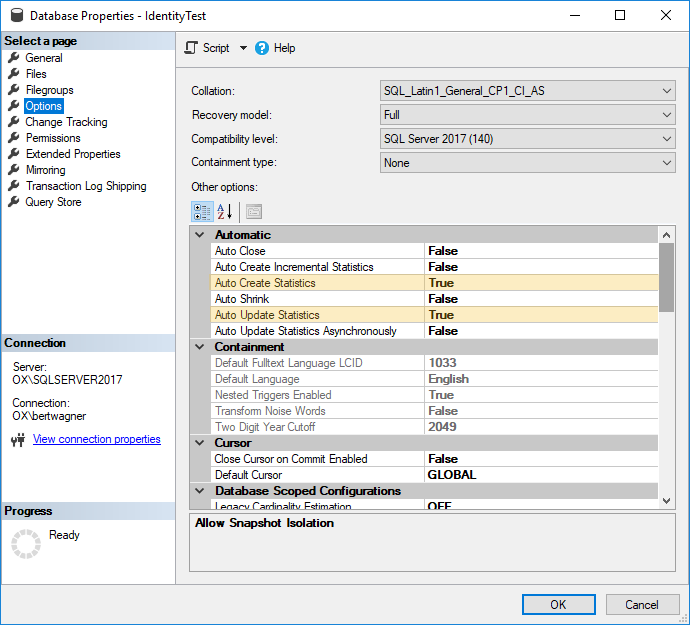Click the wrench icon beside Permissions

tap(14, 137)
